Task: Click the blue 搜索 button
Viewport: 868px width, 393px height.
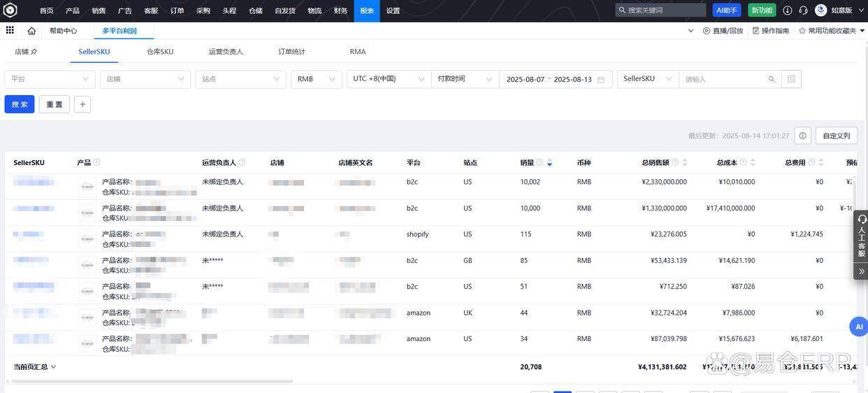Action: click(x=20, y=104)
